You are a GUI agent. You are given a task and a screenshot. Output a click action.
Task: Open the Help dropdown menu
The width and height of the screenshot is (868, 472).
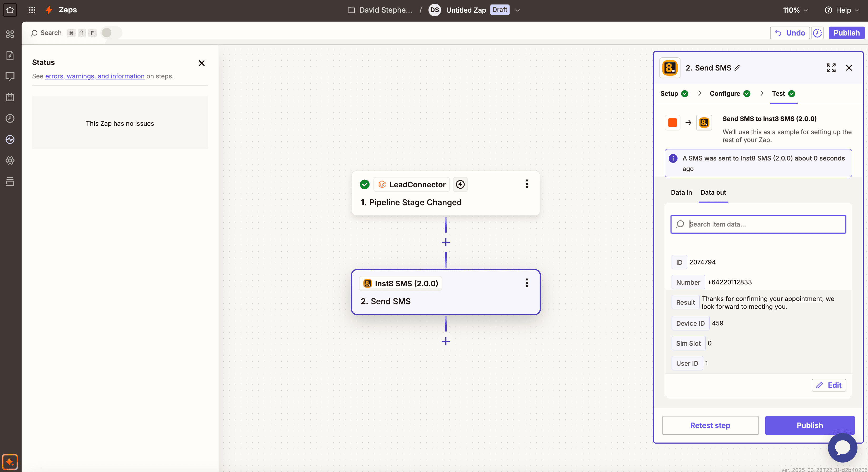coord(842,10)
